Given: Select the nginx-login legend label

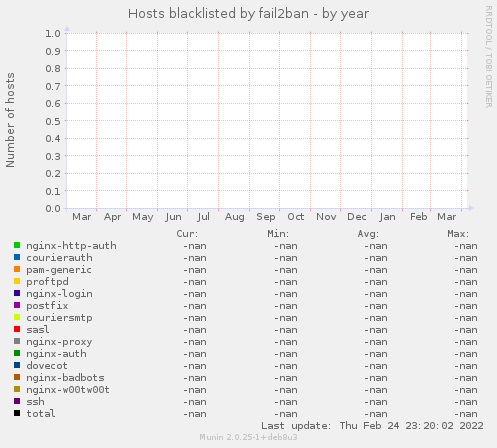Looking at the screenshot, I should pos(59,294).
